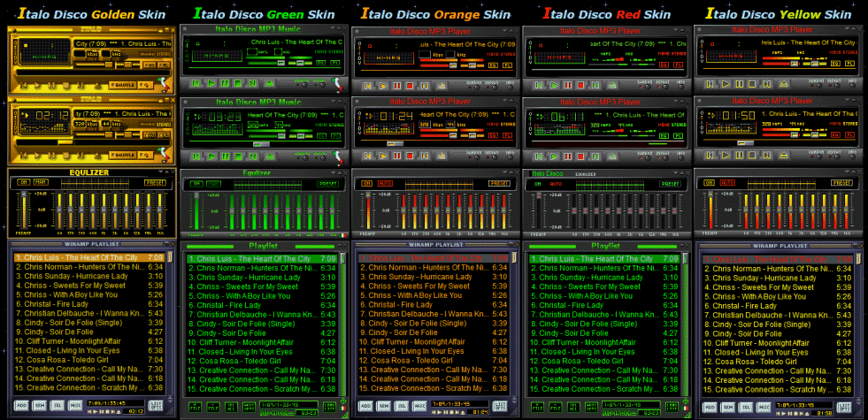Click Play in stopped Yellow skin player

(726, 84)
